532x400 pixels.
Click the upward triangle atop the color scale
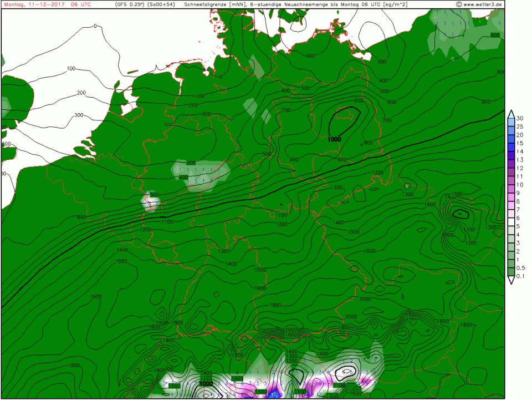point(510,113)
